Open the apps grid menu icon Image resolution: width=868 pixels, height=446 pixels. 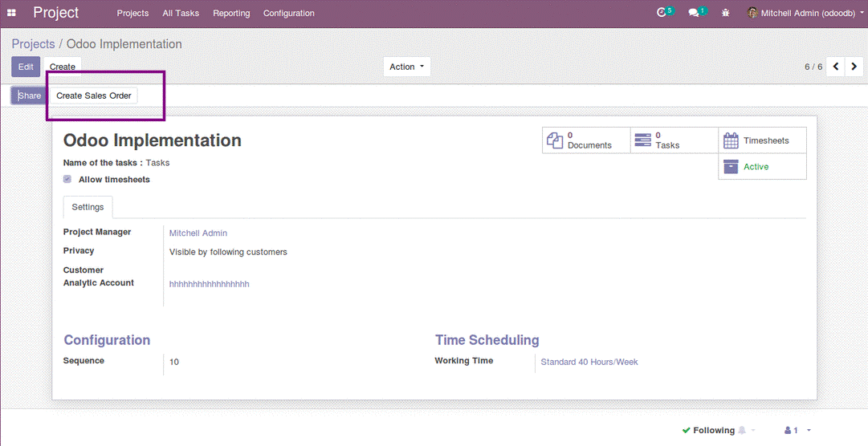(x=11, y=13)
